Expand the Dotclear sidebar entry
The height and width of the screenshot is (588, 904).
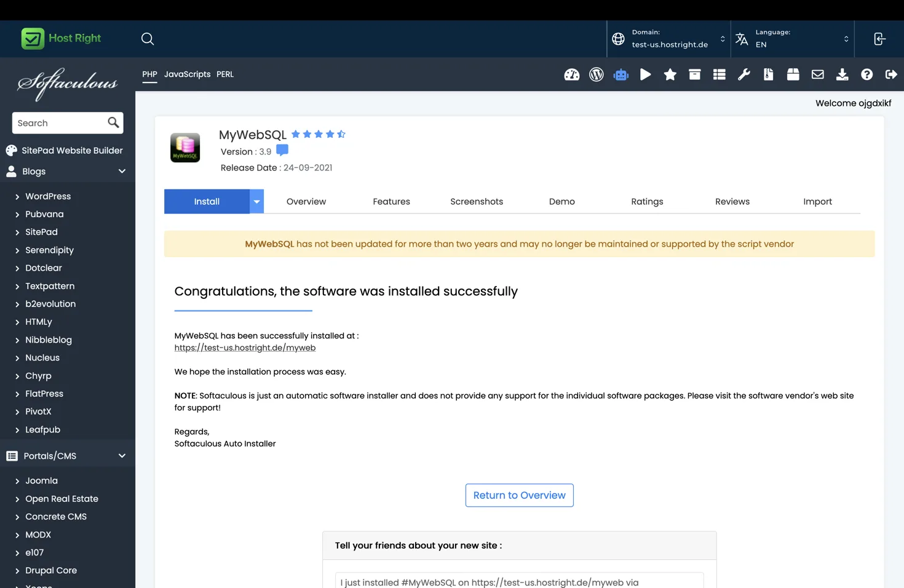(x=17, y=268)
